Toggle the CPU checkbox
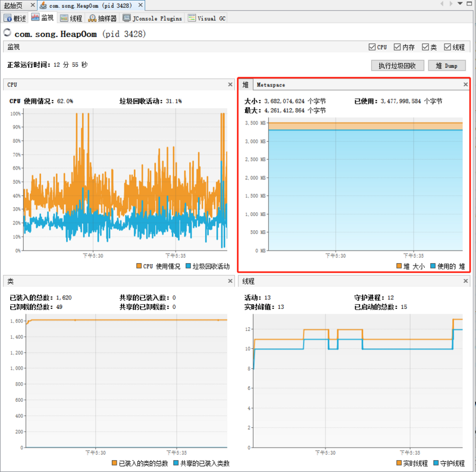The image size is (476, 472). [x=372, y=47]
